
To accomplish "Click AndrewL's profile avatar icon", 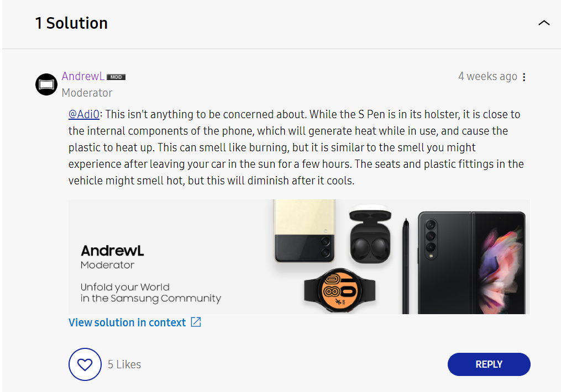I will pos(46,84).
